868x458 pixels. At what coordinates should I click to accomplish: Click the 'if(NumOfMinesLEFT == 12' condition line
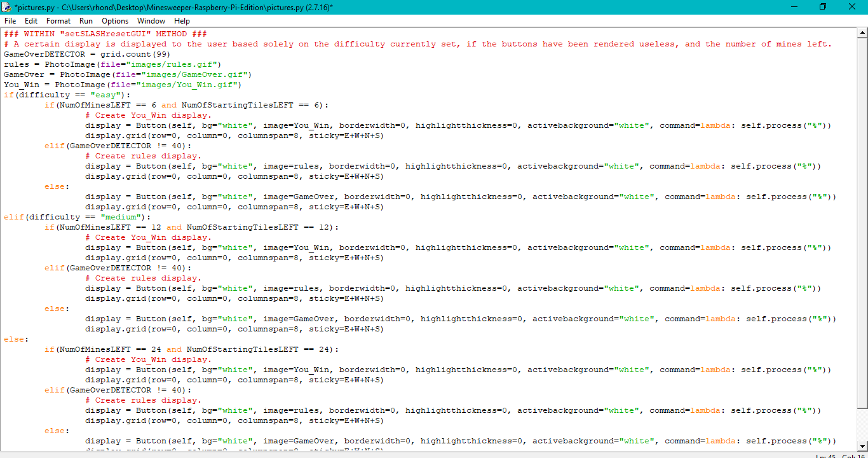coord(192,227)
